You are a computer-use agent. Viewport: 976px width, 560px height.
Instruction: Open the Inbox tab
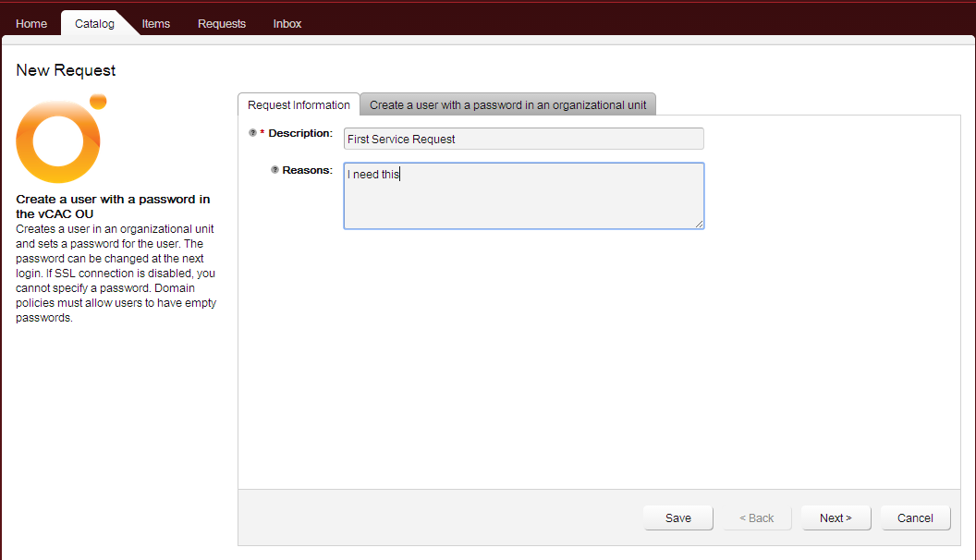[287, 23]
